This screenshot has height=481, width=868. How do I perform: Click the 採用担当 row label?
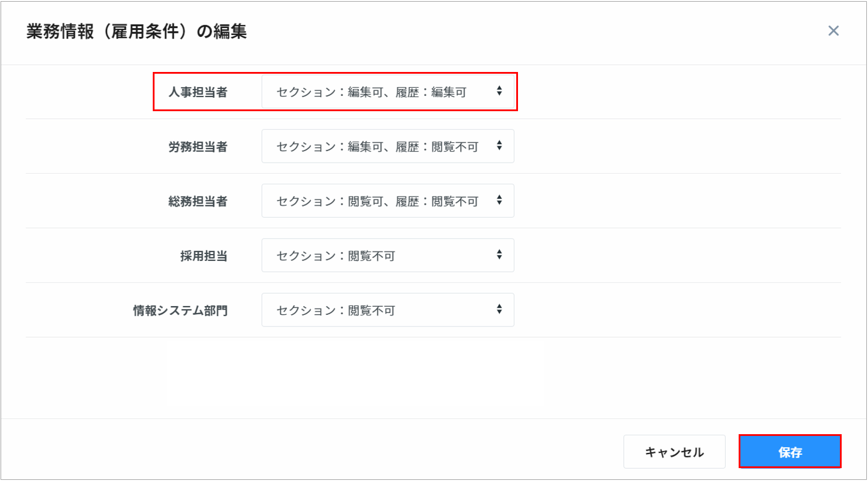[x=204, y=256]
